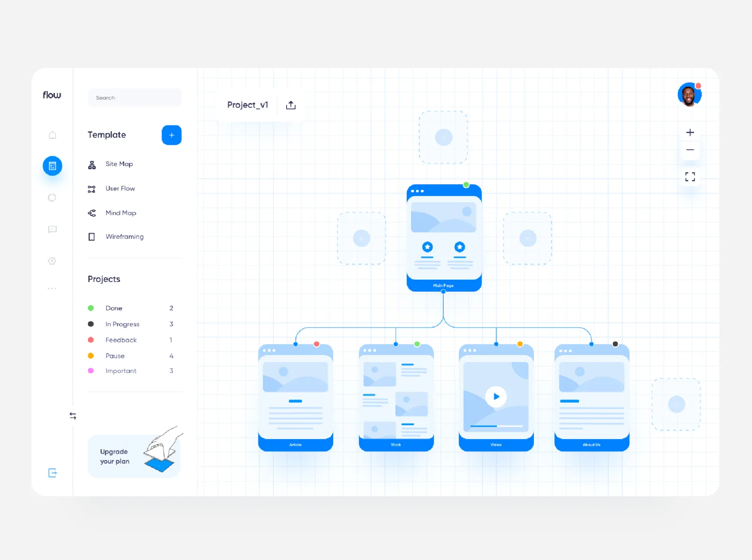
Task: Add a node above Main Page
Action: point(443,137)
